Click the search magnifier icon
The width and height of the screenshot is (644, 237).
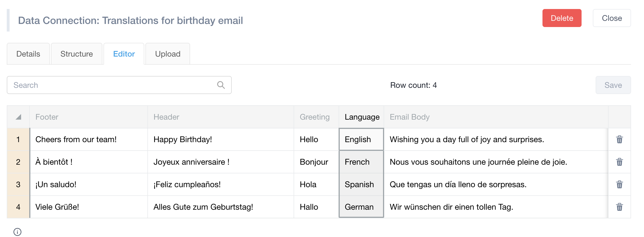click(x=221, y=85)
